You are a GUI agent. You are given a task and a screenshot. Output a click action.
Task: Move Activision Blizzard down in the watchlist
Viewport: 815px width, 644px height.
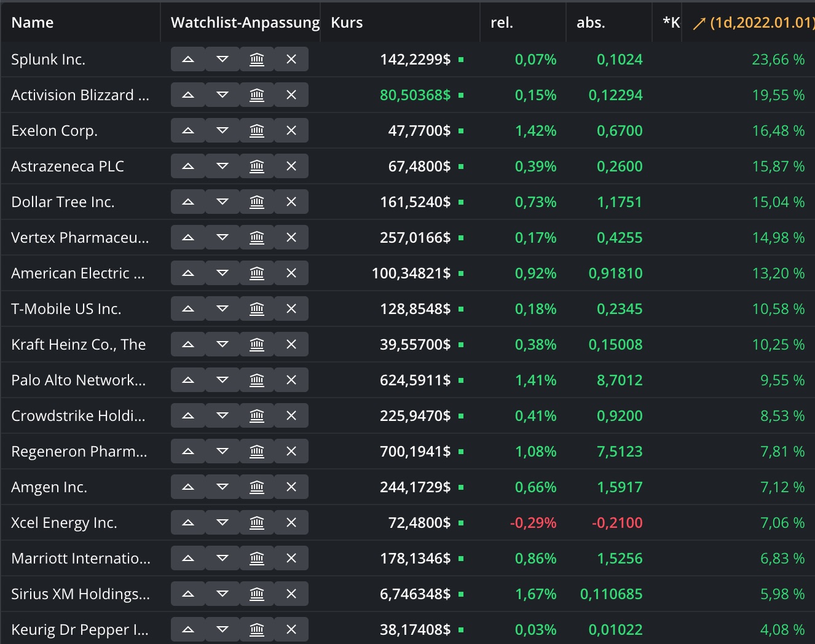[222, 95]
